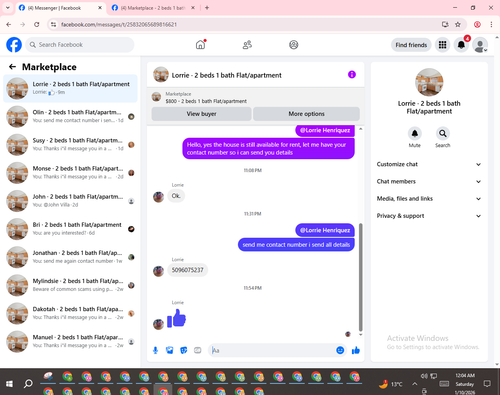This screenshot has width=500, height=395.
Task: Open the $800 Marketplace listing link
Action: coord(206,101)
